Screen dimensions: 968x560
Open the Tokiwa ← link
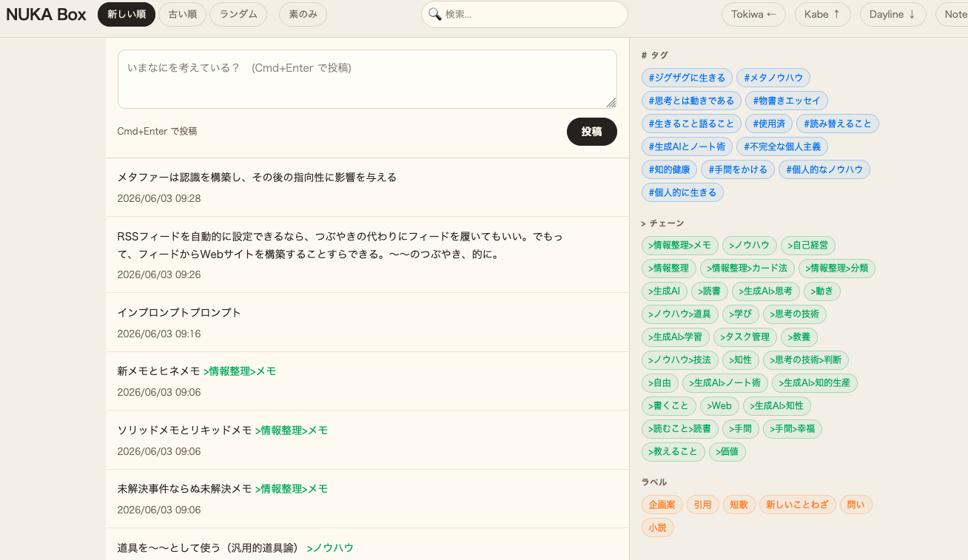coord(753,14)
